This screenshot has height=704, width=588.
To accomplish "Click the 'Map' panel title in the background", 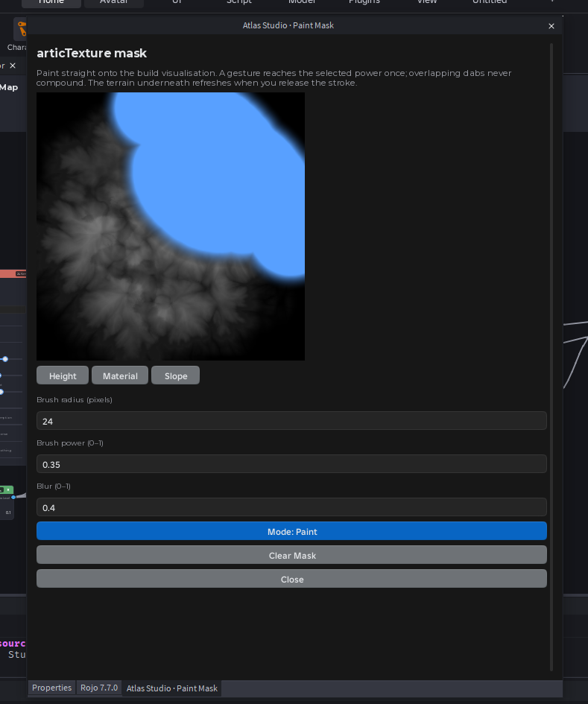I will pyautogui.click(x=9, y=87).
